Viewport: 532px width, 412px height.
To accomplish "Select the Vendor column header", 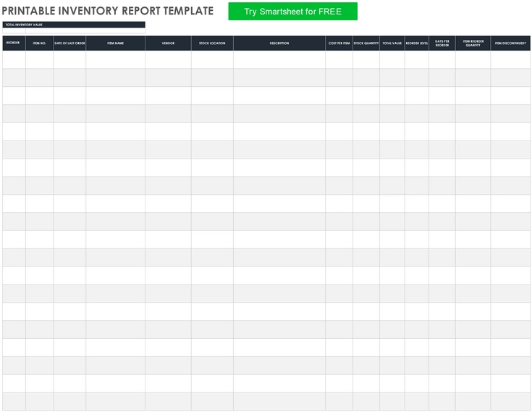I will [168, 43].
